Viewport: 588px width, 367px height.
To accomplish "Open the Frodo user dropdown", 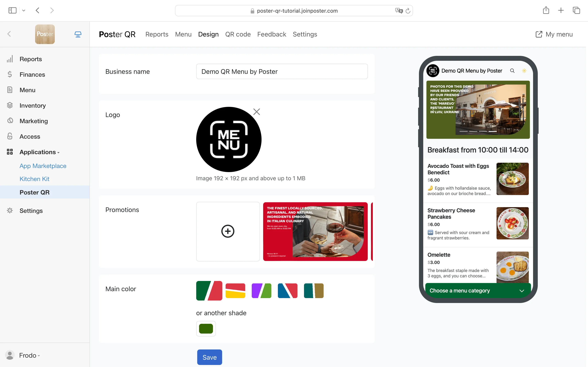I will tap(29, 355).
